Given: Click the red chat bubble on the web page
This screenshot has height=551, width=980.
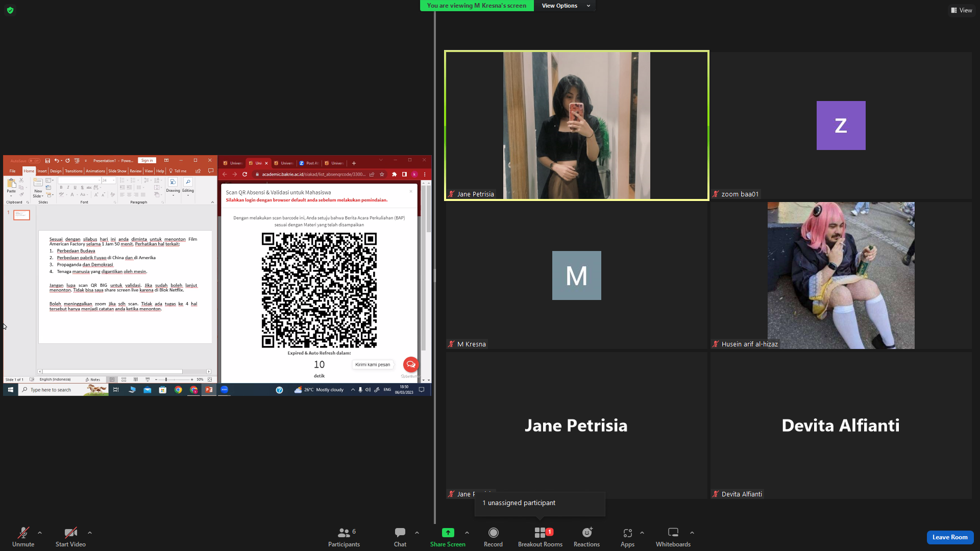Looking at the screenshot, I should (411, 364).
